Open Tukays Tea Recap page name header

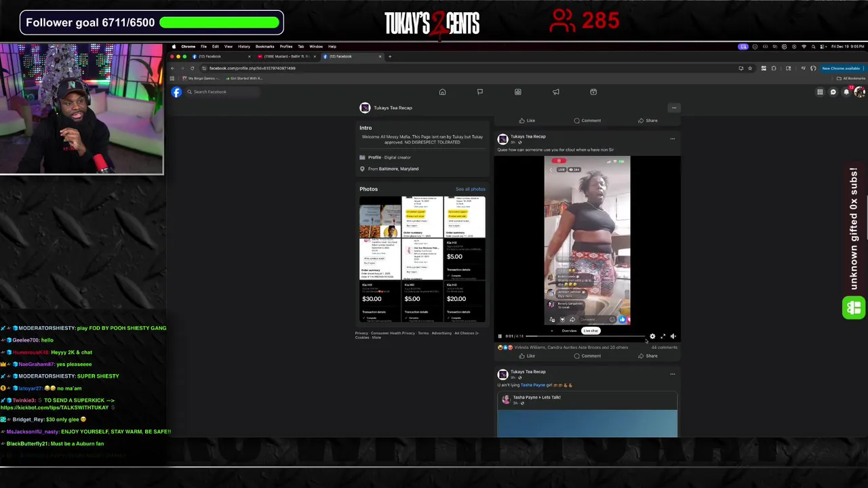393,108
